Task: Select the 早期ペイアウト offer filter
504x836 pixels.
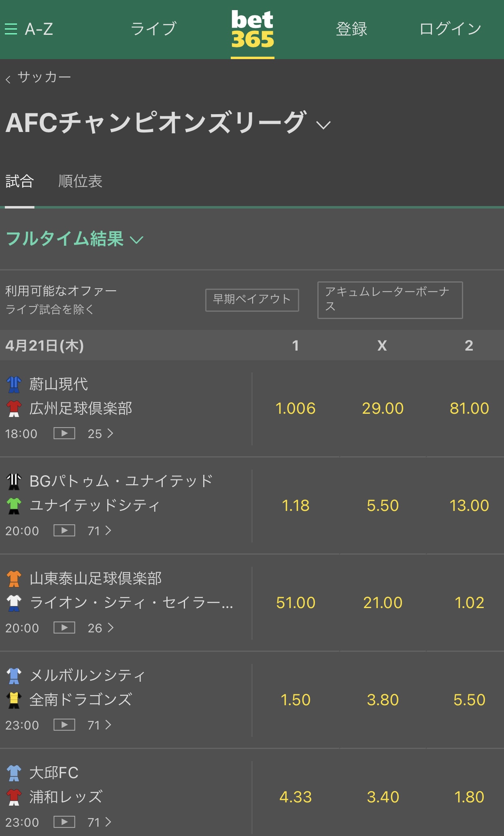Action: point(252,300)
